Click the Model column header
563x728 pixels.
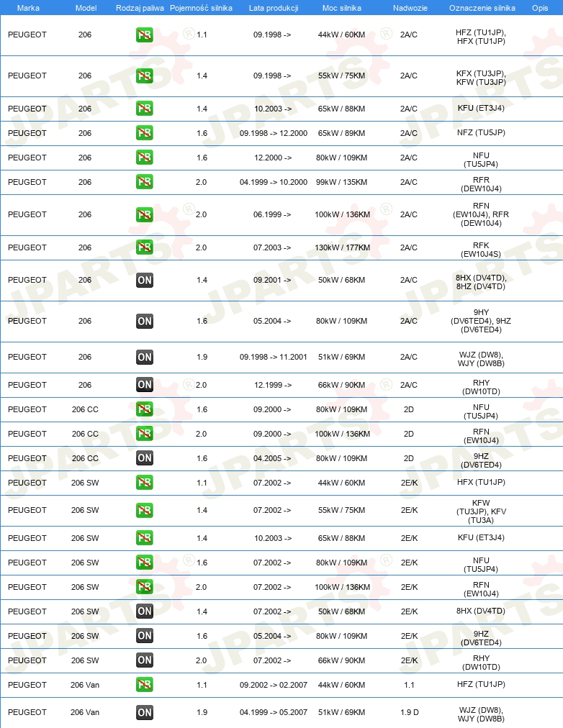point(86,8)
